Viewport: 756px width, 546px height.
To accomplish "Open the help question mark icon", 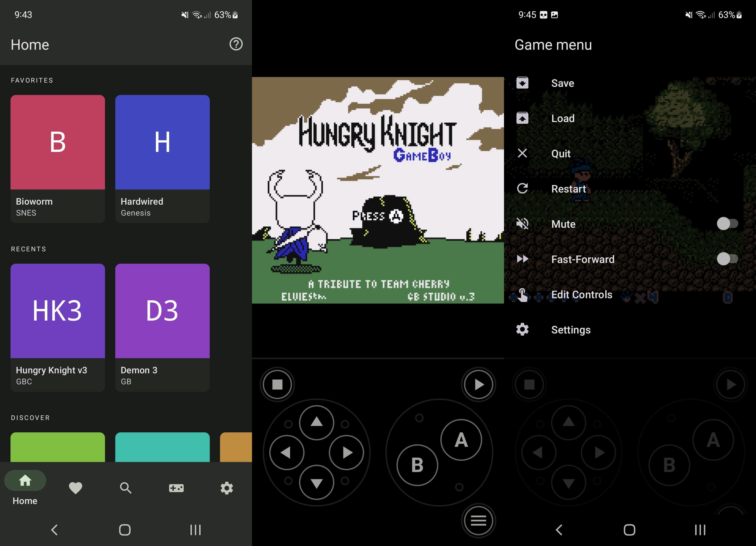I will coord(236,44).
